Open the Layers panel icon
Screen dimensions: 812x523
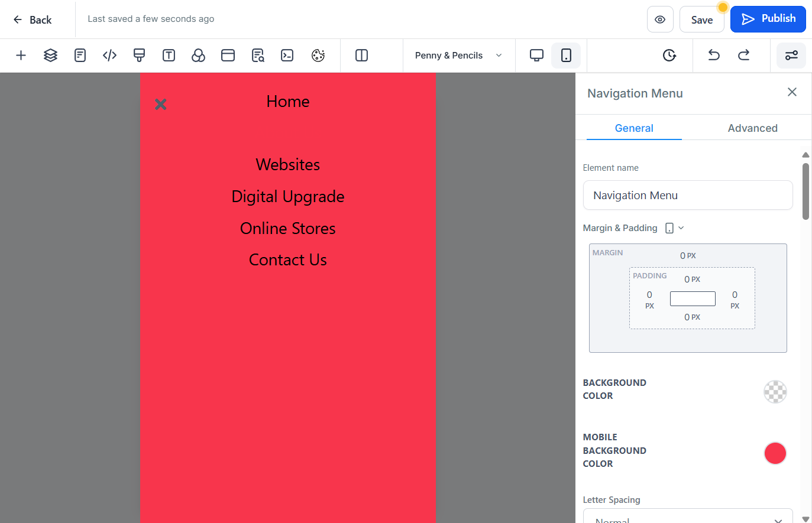pos(50,56)
